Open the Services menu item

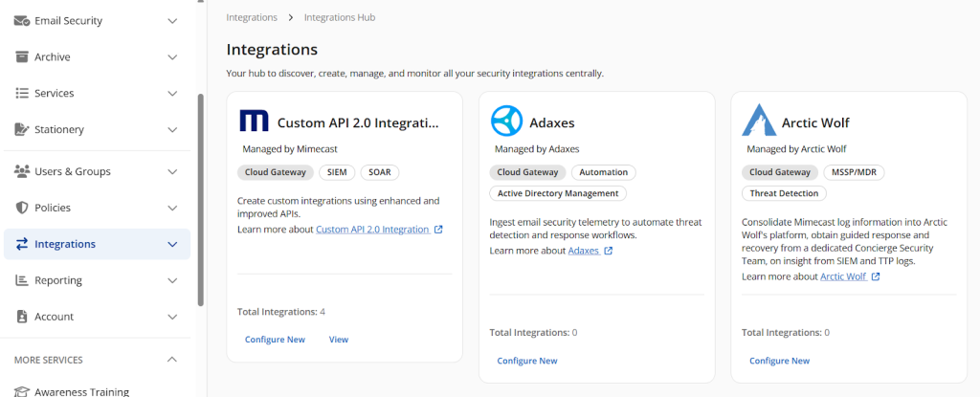(x=97, y=93)
